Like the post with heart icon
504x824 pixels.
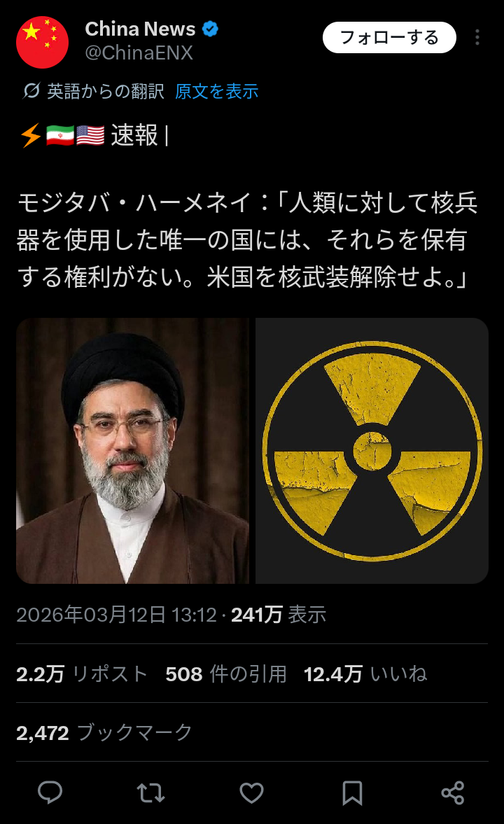tap(252, 792)
